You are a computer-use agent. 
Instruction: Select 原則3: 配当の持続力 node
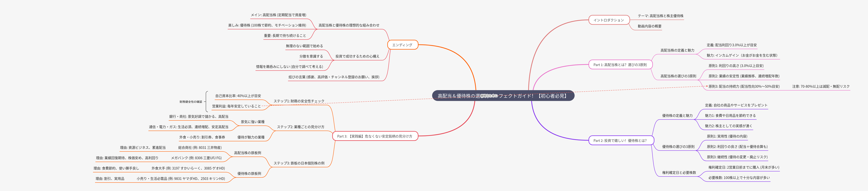point(744,87)
